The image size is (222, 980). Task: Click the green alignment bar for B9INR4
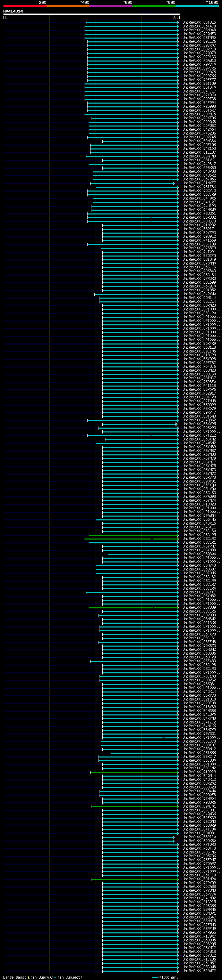click(135, 879)
